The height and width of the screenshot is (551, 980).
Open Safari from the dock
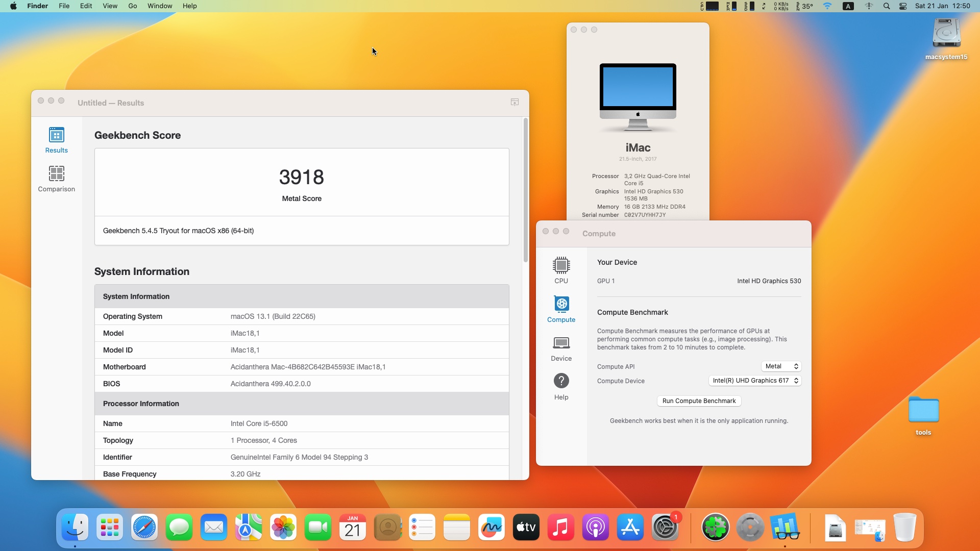pos(144,528)
